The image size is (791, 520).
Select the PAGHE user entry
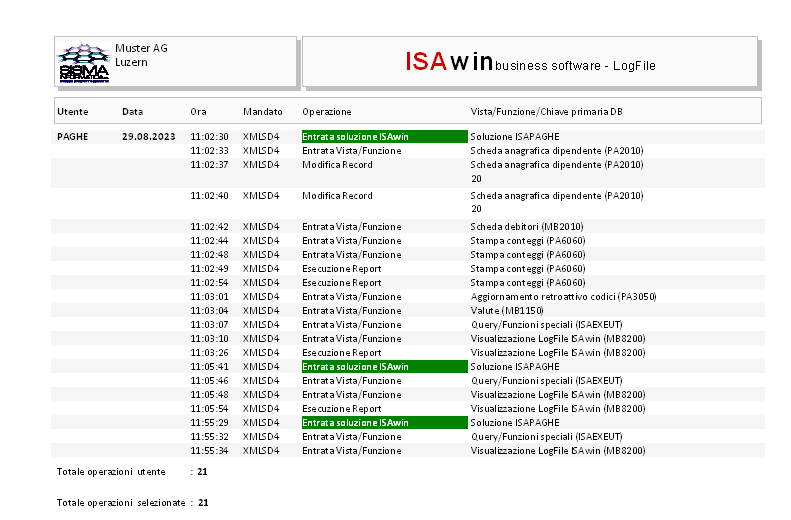(x=73, y=137)
